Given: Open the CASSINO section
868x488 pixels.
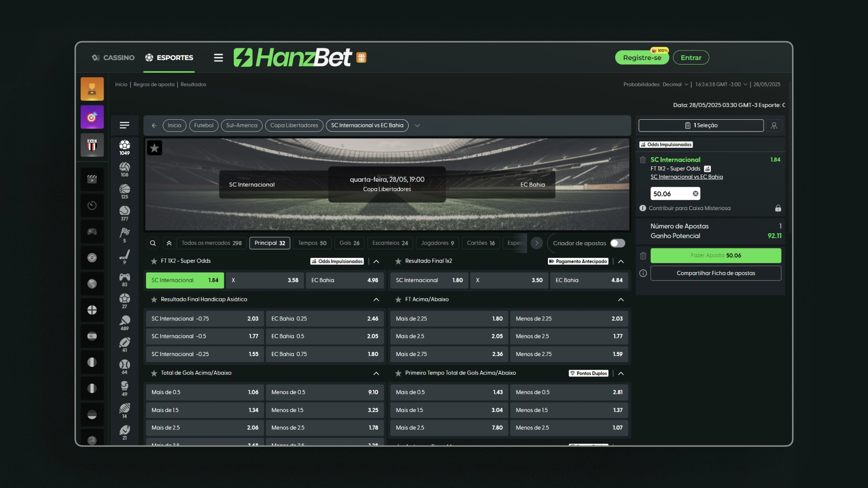Looking at the screenshot, I should 113,57.
